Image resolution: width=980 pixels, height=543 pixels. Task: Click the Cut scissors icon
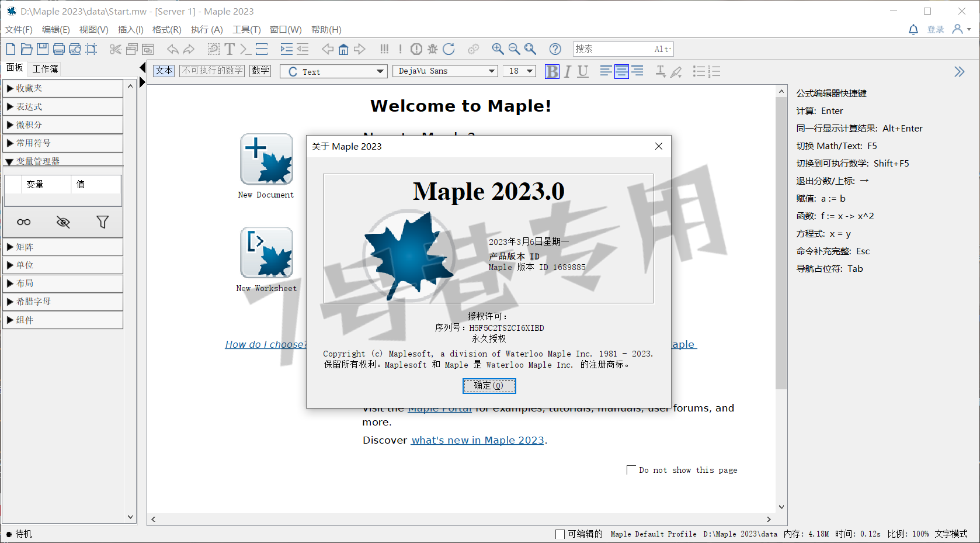tap(116, 49)
